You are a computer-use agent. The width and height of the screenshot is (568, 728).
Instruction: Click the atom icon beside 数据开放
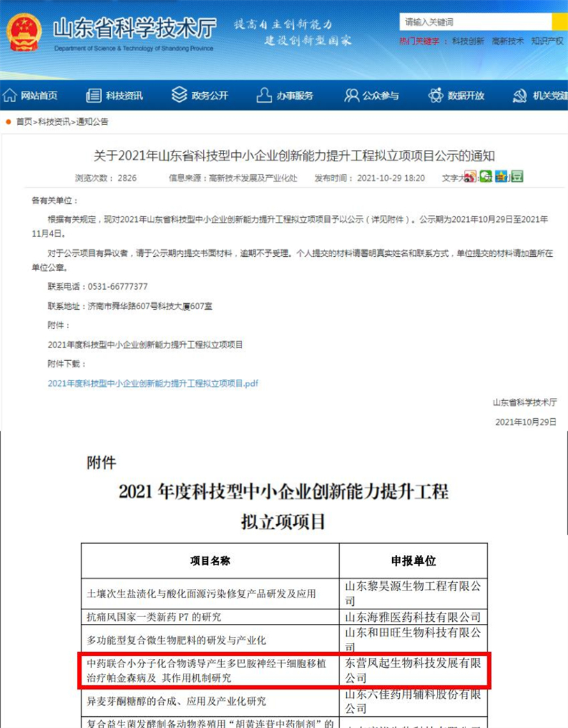tap(435, 95)
